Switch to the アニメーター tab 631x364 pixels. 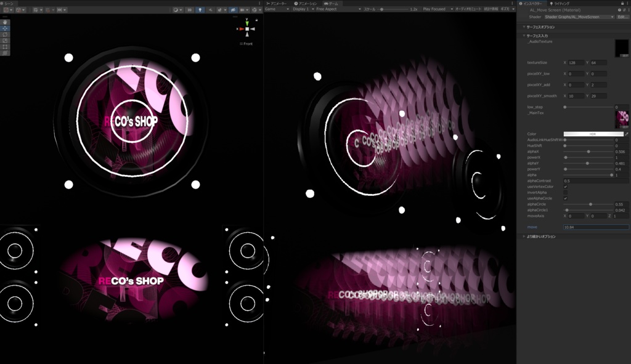point(277,3)
